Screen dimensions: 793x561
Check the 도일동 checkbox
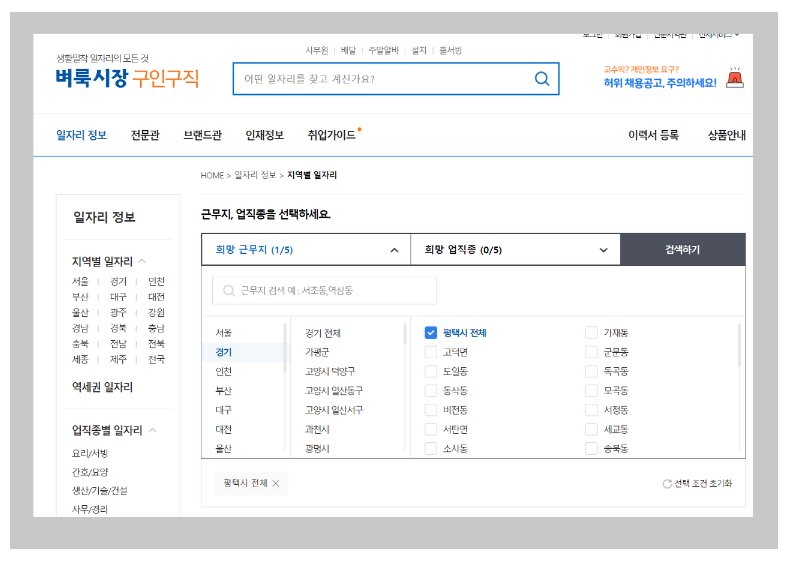click(431, 371)
